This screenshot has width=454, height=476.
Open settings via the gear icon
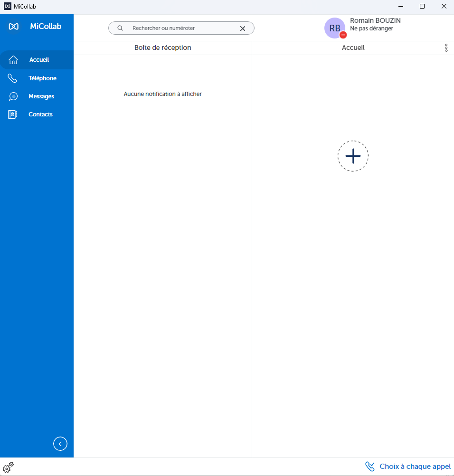click(x=8, y=467)
